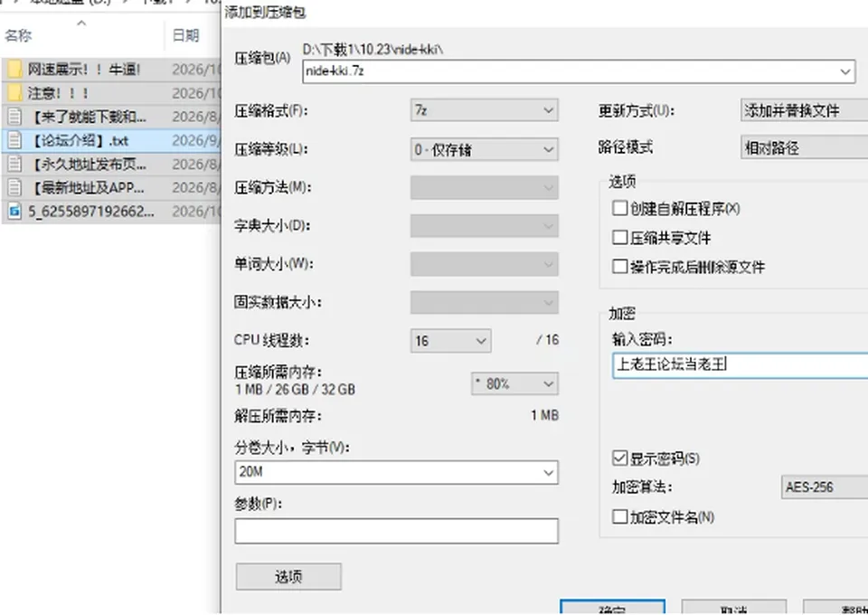Expand the CPU 线程数 dropdown

tap(450, 340)
